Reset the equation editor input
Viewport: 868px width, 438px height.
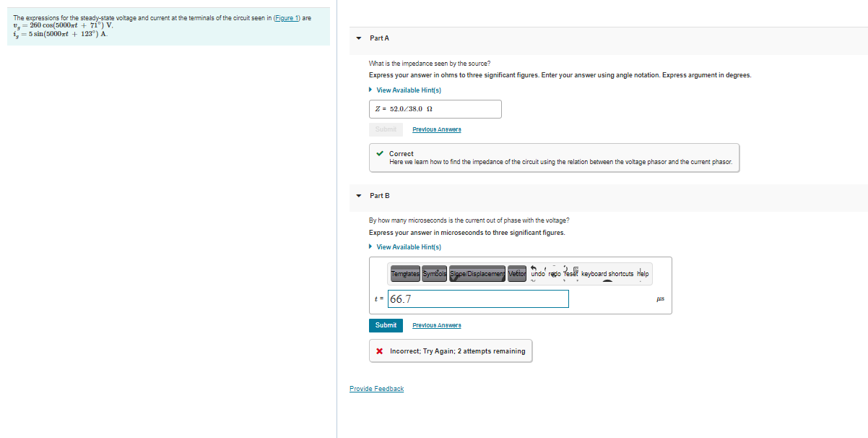(x=570, y=274)
